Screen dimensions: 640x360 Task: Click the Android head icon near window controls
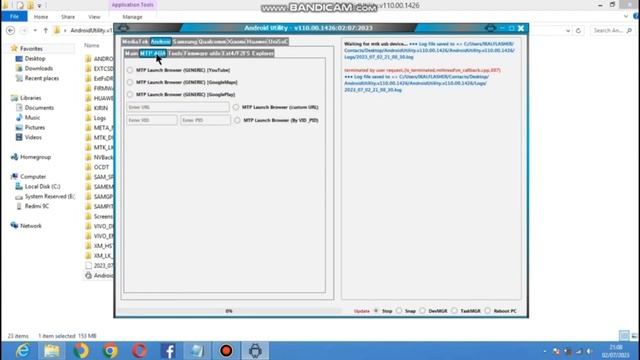(490, 28)
